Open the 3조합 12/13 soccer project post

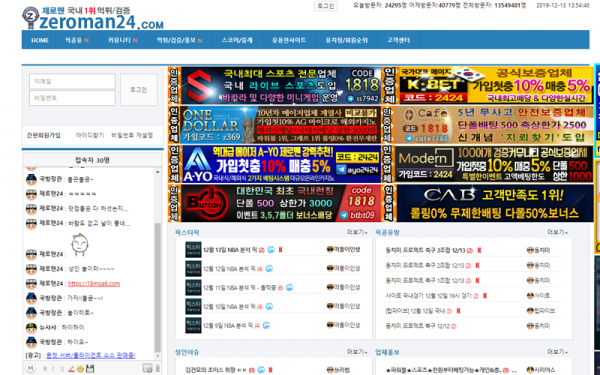[x=425, y=251]
